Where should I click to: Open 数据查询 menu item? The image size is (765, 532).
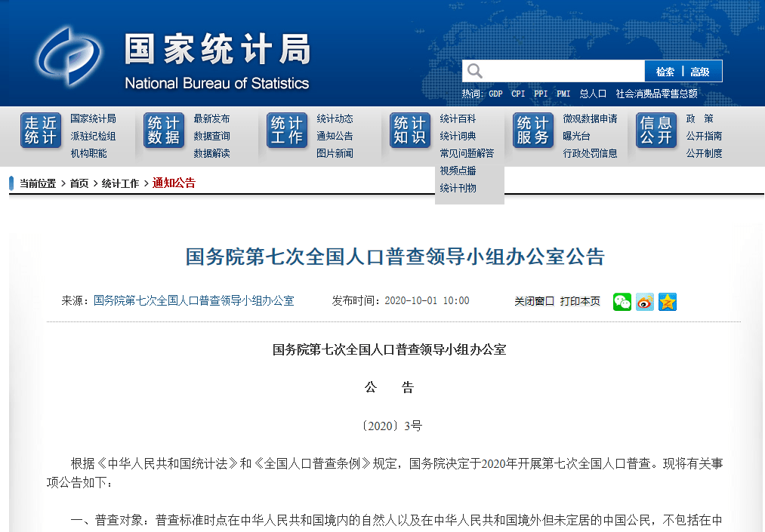(x=211, y=136)
